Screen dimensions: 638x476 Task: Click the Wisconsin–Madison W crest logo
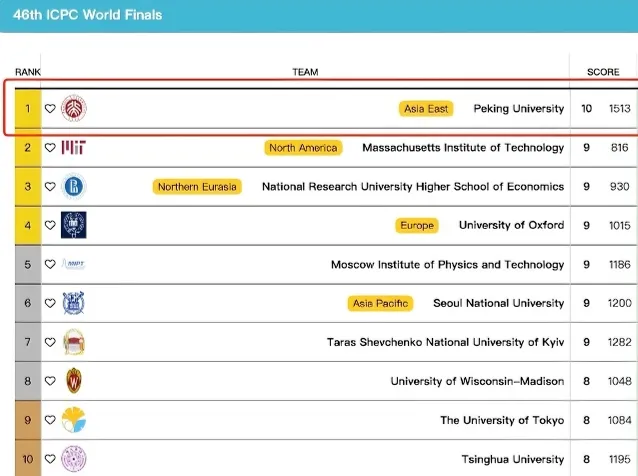[x=74, y=381]
